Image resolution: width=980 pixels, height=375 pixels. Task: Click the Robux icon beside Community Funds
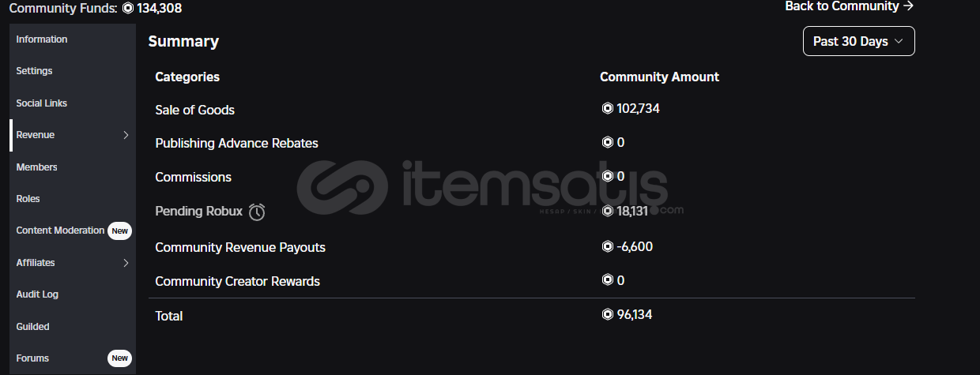coord(128,9)
